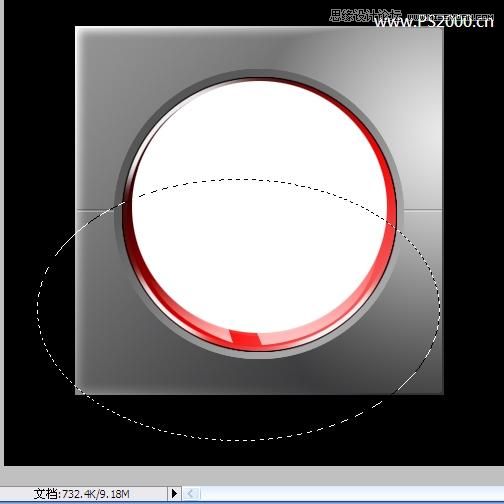
Task: Click the white circle center in canvas
Action: (x=259, y=207)
